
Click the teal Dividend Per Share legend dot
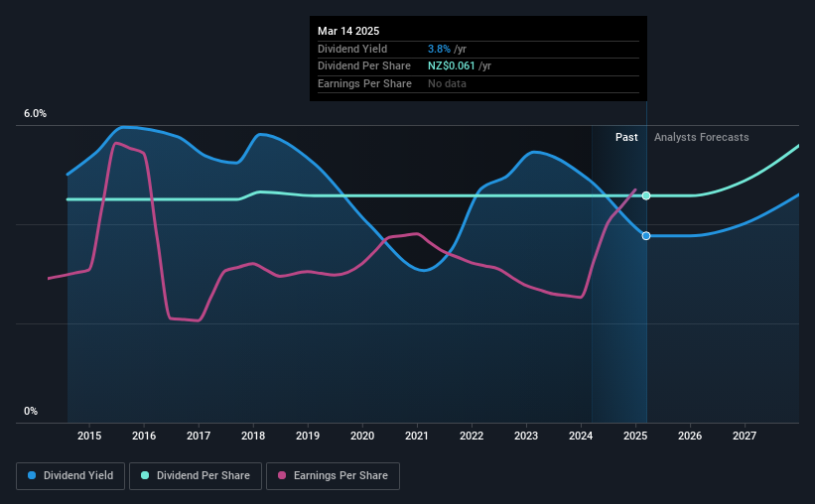click(145, 475)
